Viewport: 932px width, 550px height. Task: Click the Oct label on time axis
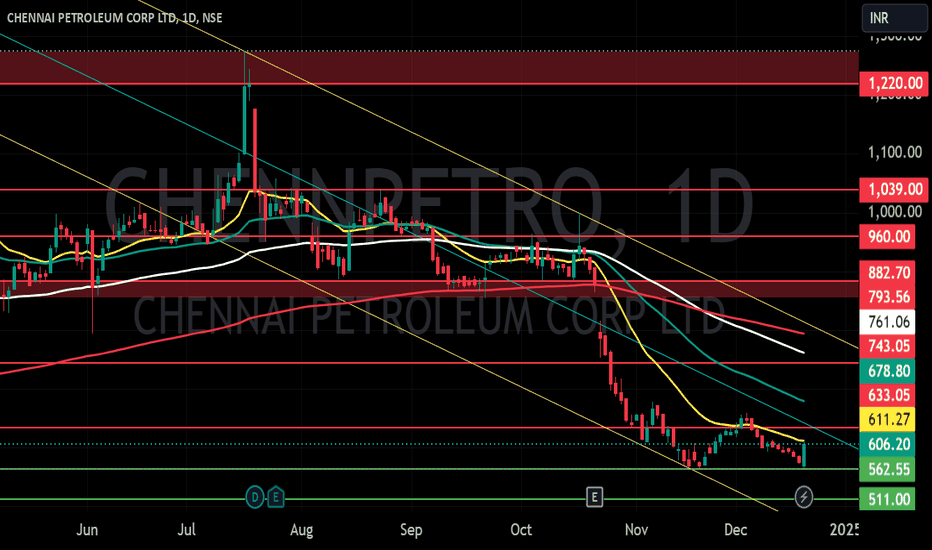coord(521,530)
